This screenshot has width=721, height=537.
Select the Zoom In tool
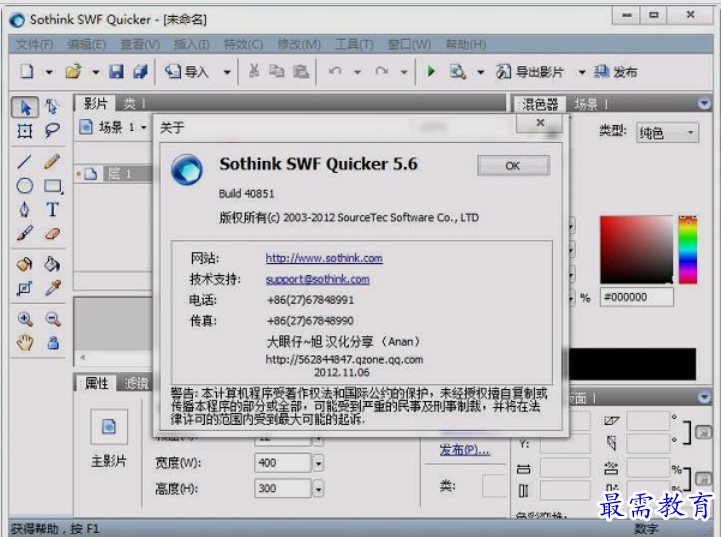pos(25,319)
